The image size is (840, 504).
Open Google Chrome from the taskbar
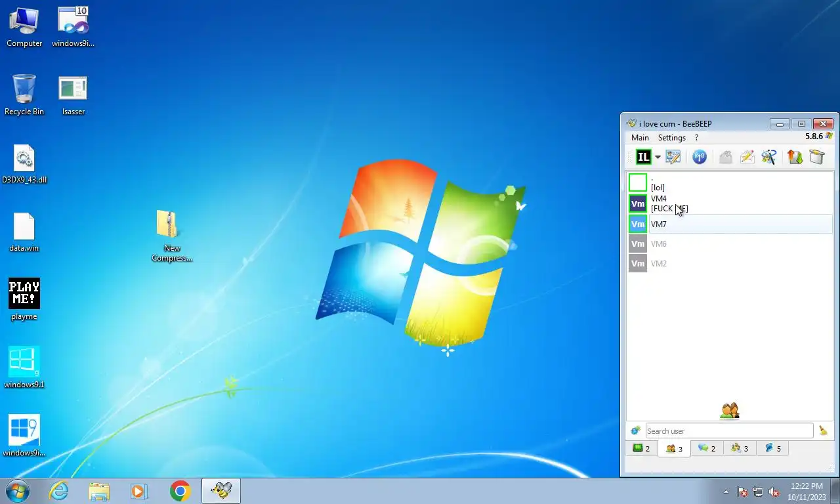click(x=180, y=491)
